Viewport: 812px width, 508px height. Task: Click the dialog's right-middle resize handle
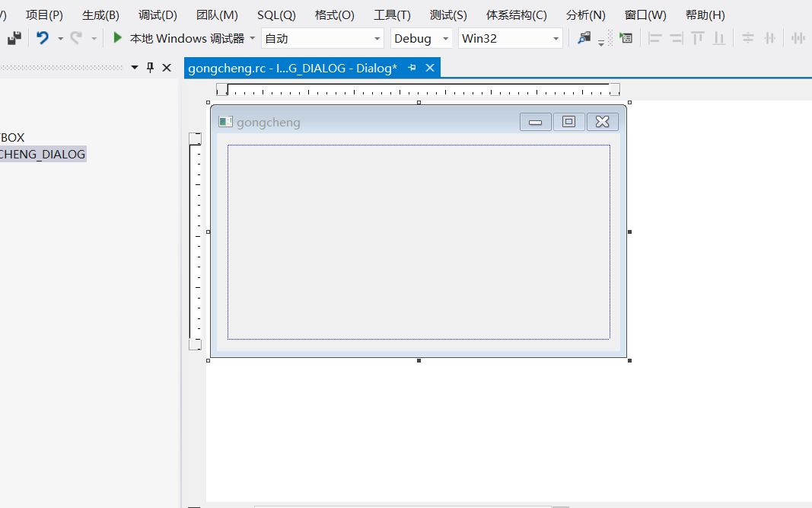[x=629, y=232]
